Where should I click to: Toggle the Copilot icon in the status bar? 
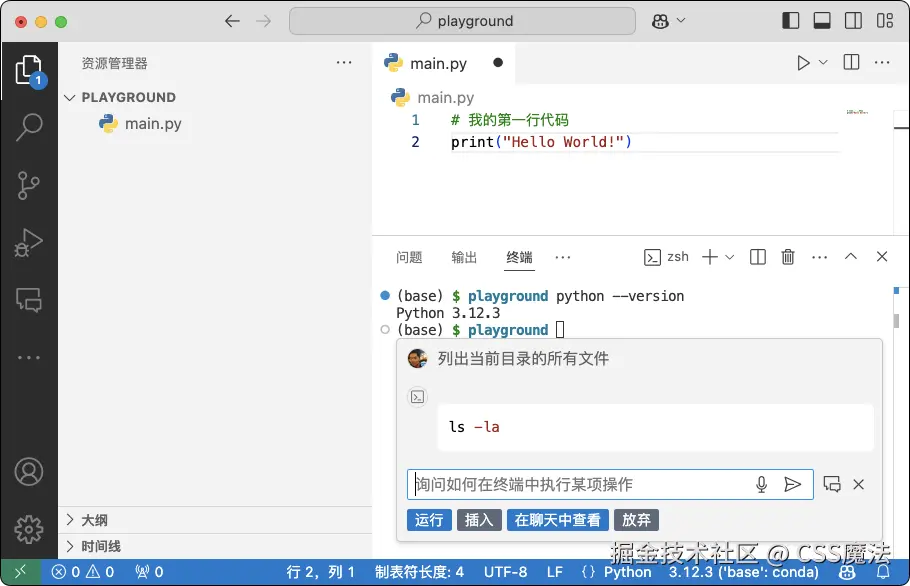(846, 572)
